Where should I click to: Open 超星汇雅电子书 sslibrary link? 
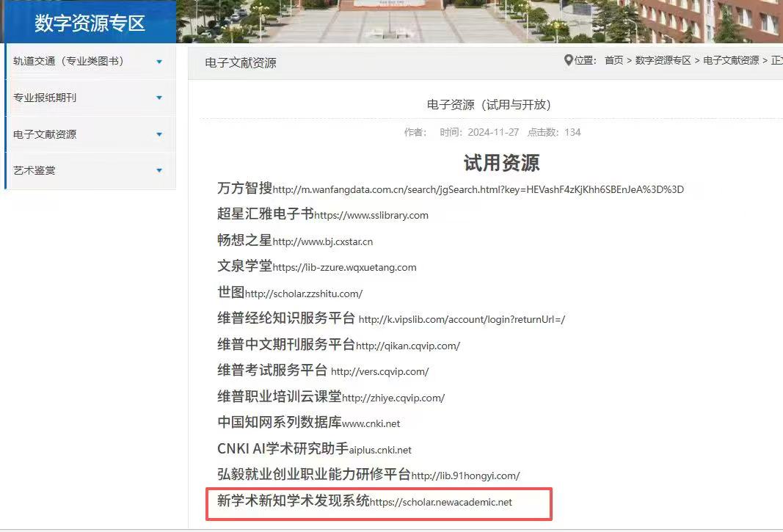click(371, 215)
